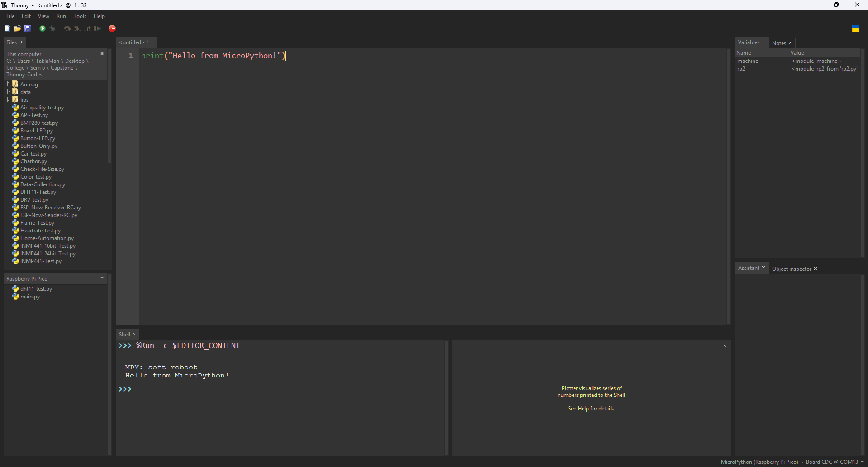Screen dimensions: 868x467
Task: Select Air-quality-test.py file
Action: (42, 108)
